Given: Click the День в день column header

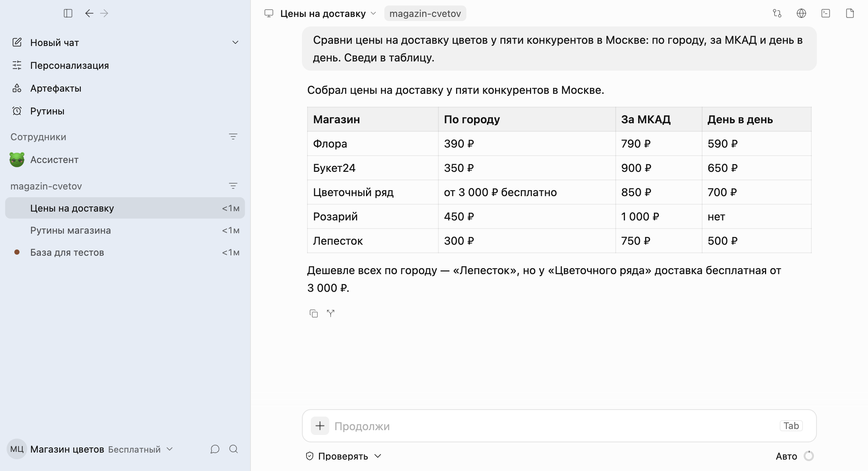Looking at the screenshot, I should click(757, 119).
